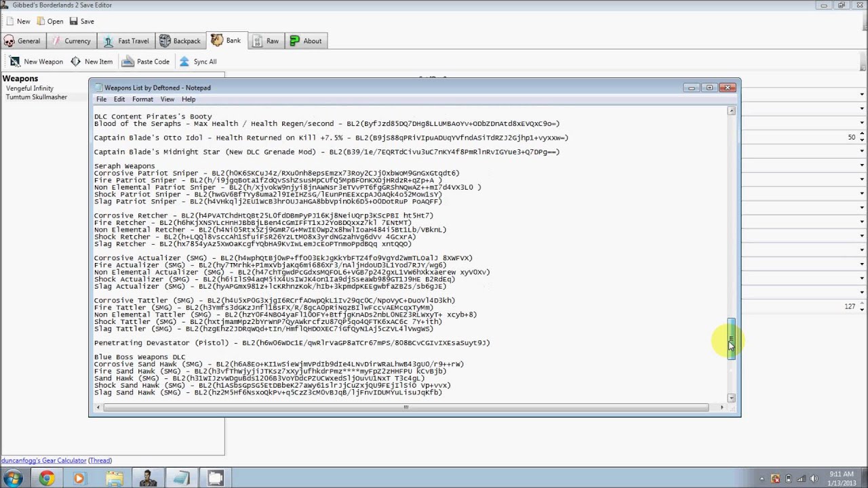Open Notepad's Help menu
This screenshot has width=868, height=488.
coord(189,100)
